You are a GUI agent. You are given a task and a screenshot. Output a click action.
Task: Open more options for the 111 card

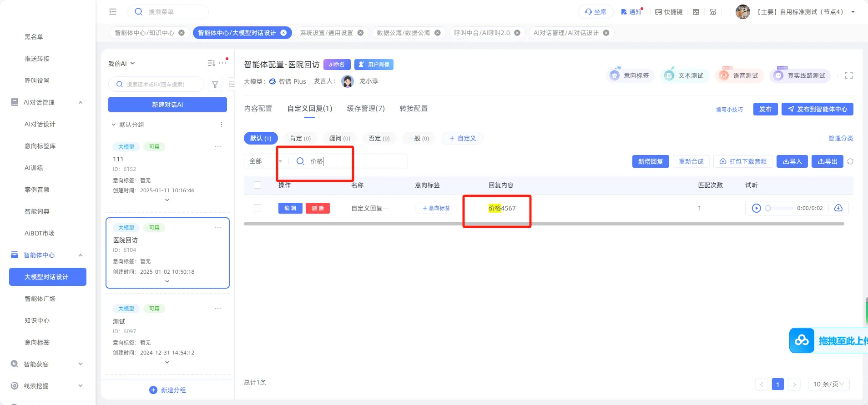point(218,146)
